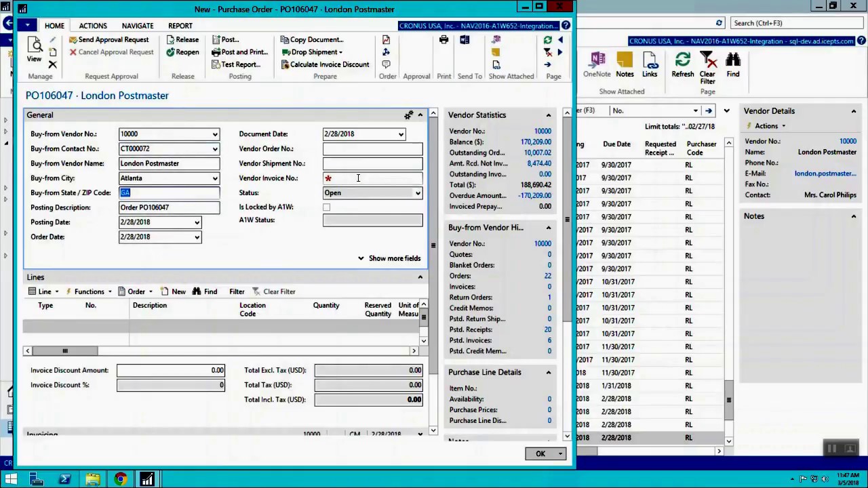
Task: Click the printer icon in the ribbon
Action: tap(443, 41)
